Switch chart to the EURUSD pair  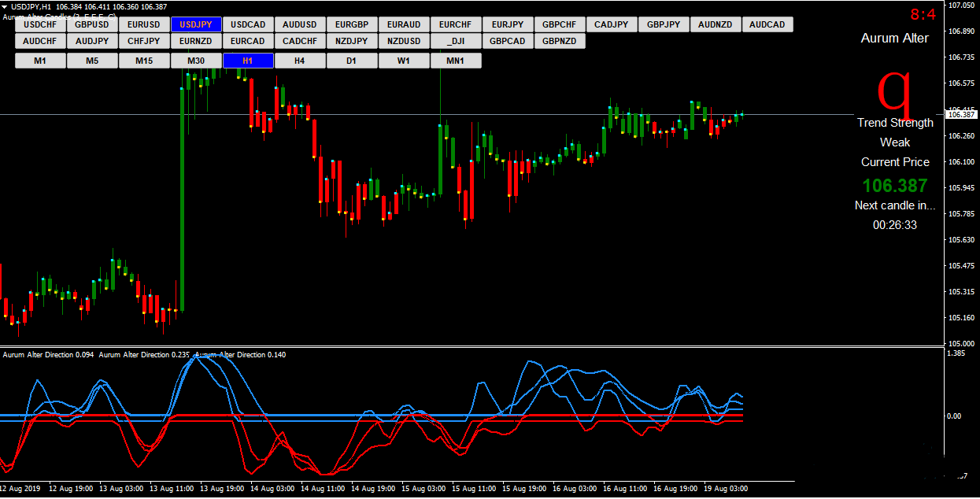point(144,24)
